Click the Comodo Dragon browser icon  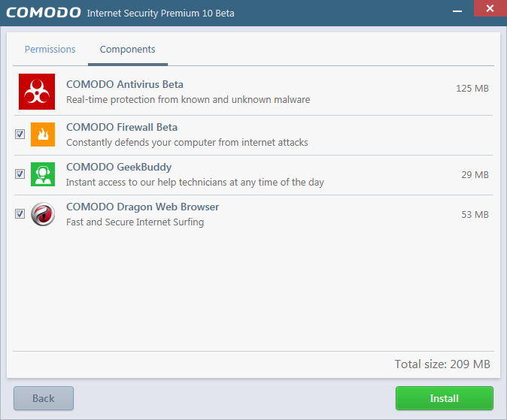coord(43,214)
